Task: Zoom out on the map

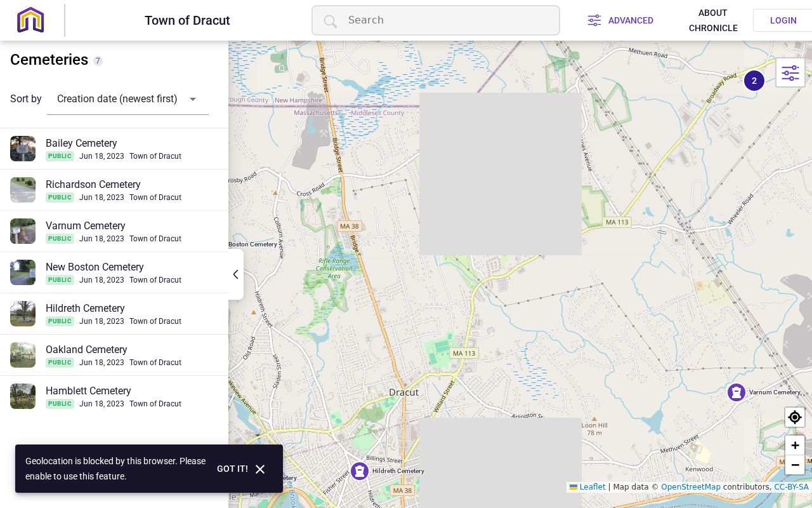Action: [795, 465]
